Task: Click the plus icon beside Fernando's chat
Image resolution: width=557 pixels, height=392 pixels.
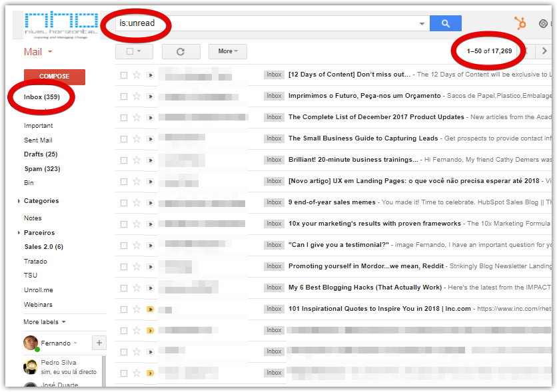Action: point(99,343)
